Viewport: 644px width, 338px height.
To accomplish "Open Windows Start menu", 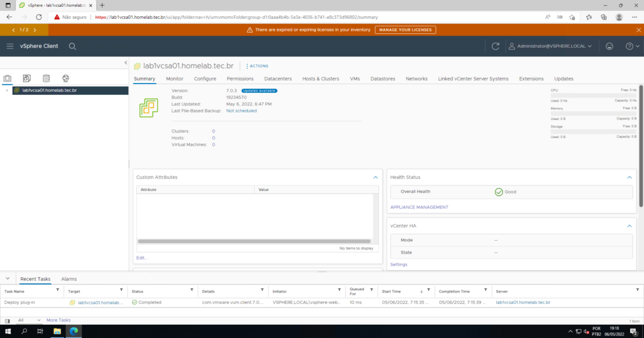I will pos(8,331).
